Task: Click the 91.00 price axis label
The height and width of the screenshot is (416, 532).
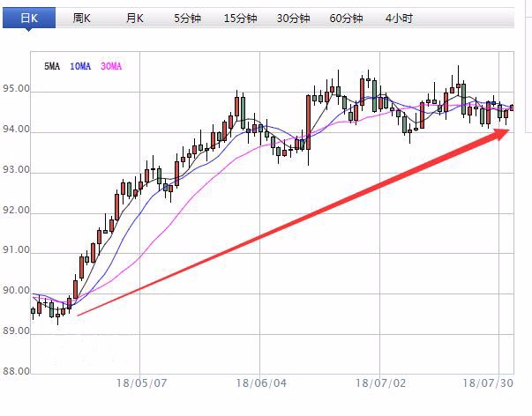Action: click(16, 250)
